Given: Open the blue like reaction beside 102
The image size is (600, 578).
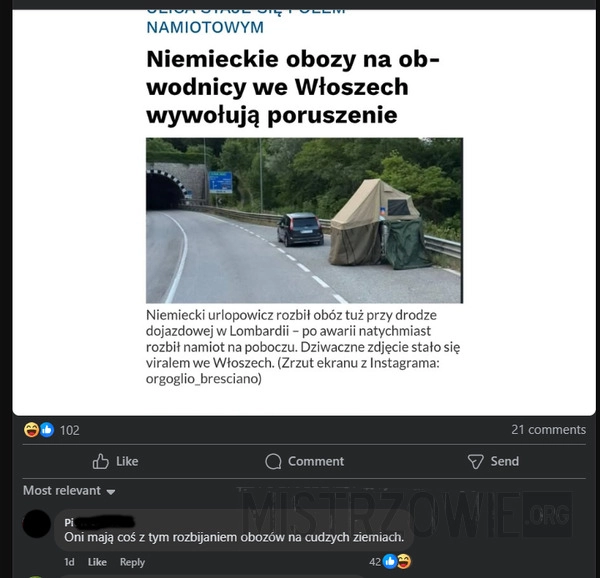Looking at the screenshot, I should 47,430.
